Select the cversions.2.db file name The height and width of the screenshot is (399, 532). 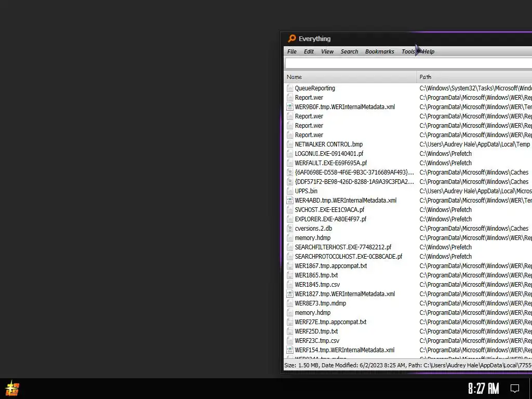coord(313,229)
